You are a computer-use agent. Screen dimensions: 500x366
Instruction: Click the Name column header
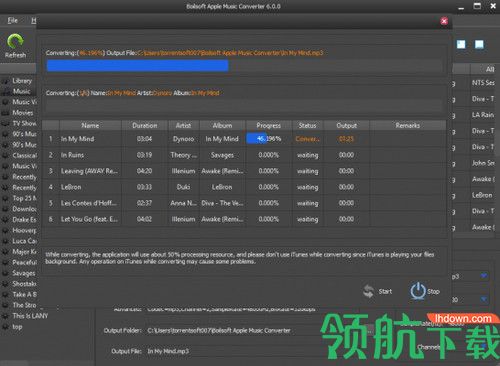pyautogui.click(x=90, y=125)
